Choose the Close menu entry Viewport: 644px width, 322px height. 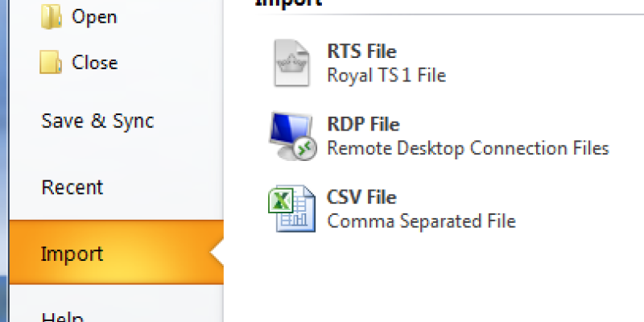(x=94, y=63)
